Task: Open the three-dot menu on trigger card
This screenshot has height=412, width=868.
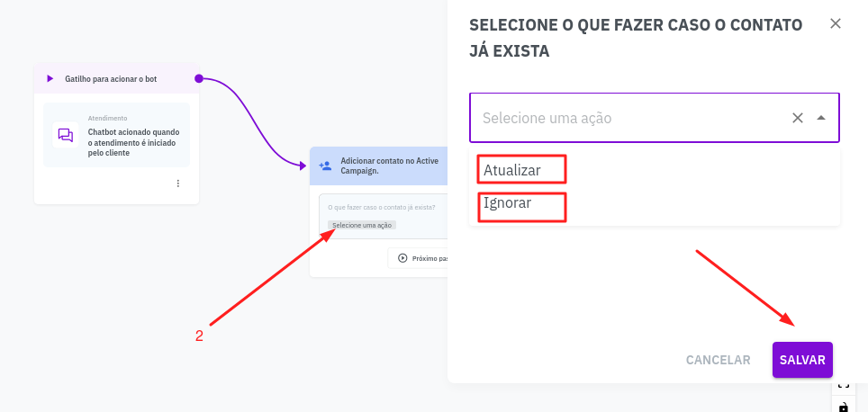Action: [177, 184]
